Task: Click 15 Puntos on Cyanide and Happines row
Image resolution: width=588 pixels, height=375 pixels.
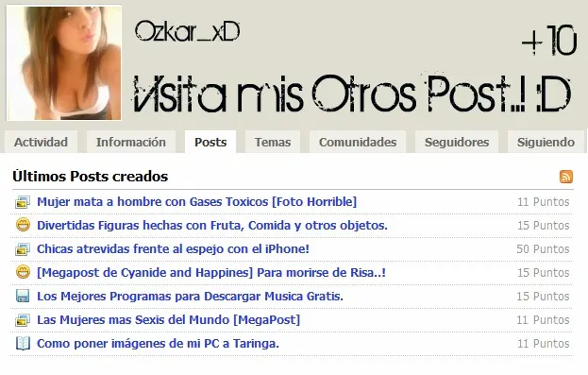Action: (x=544, y=273)
